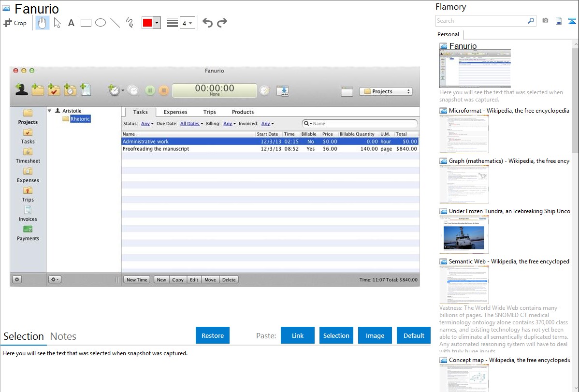Click the Image paste button

click(x=375, y=335)
